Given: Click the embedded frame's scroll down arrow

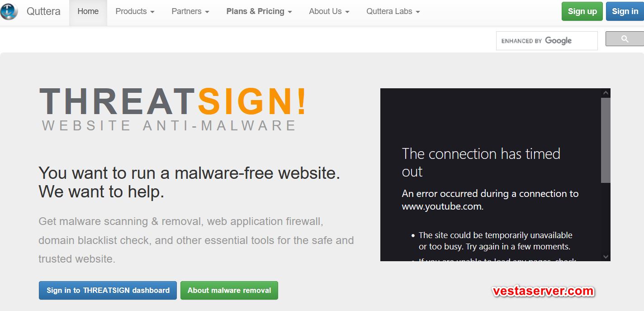Looking at the screenshot, I should [x=606, y=257].
